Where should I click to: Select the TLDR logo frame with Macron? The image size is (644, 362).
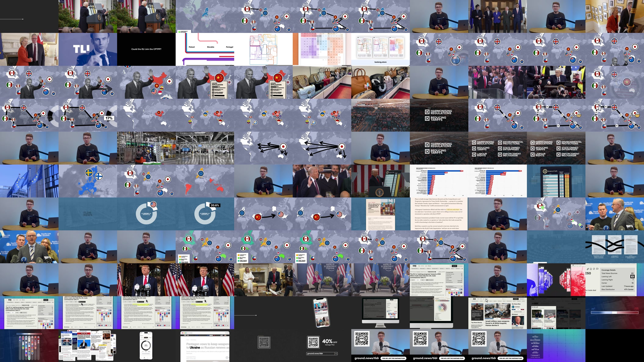88,49
